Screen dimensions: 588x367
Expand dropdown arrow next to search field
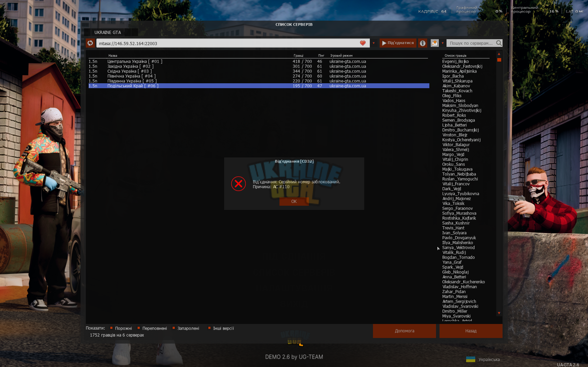tap(443, 43)
